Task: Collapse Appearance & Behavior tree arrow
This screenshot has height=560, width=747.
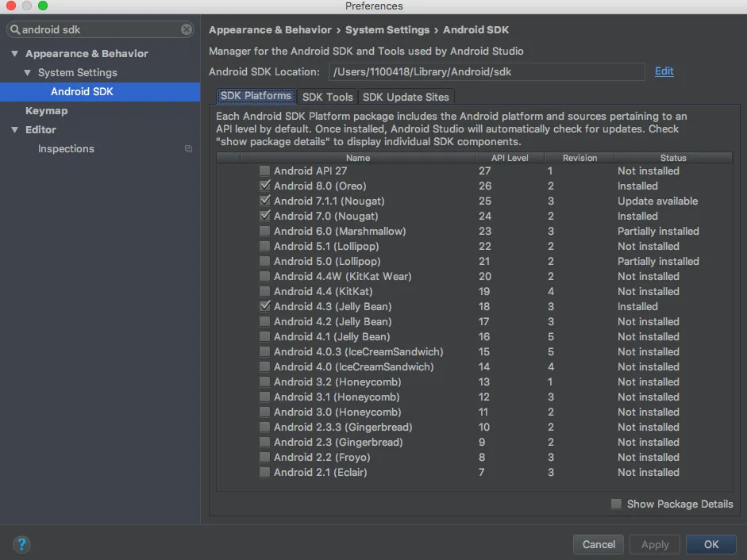Action: (x=15, y=53)
